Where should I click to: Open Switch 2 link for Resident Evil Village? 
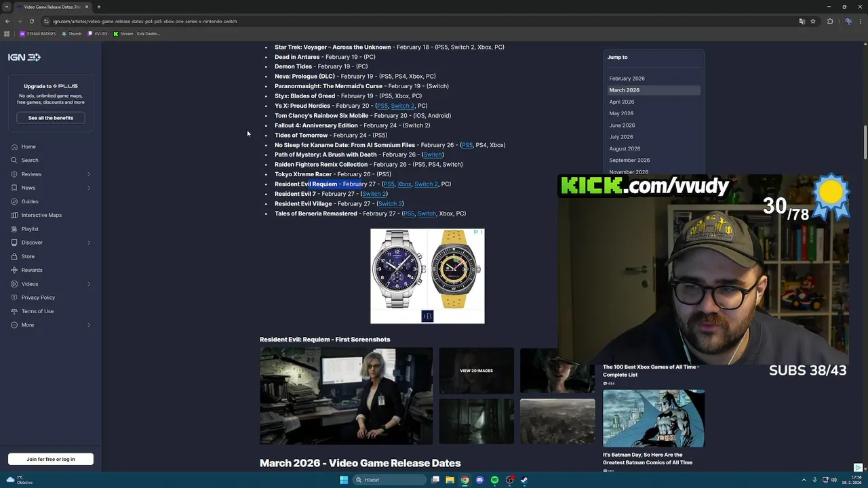[390, 204]
